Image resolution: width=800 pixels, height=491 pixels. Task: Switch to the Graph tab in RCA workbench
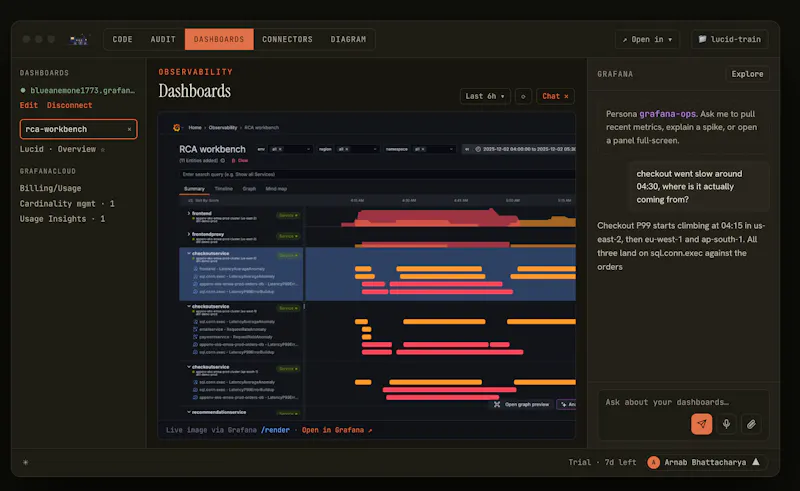[249, 189]
